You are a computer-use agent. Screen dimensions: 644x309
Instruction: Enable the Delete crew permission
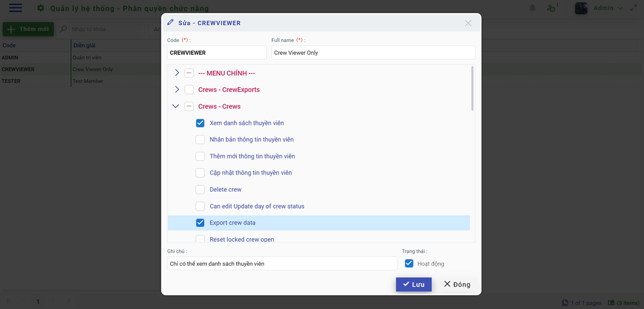pyautogui.click(x=200, y=189)
